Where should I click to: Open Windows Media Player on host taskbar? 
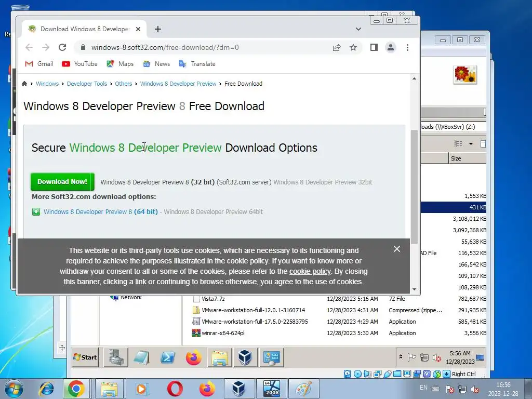(142, 389)
